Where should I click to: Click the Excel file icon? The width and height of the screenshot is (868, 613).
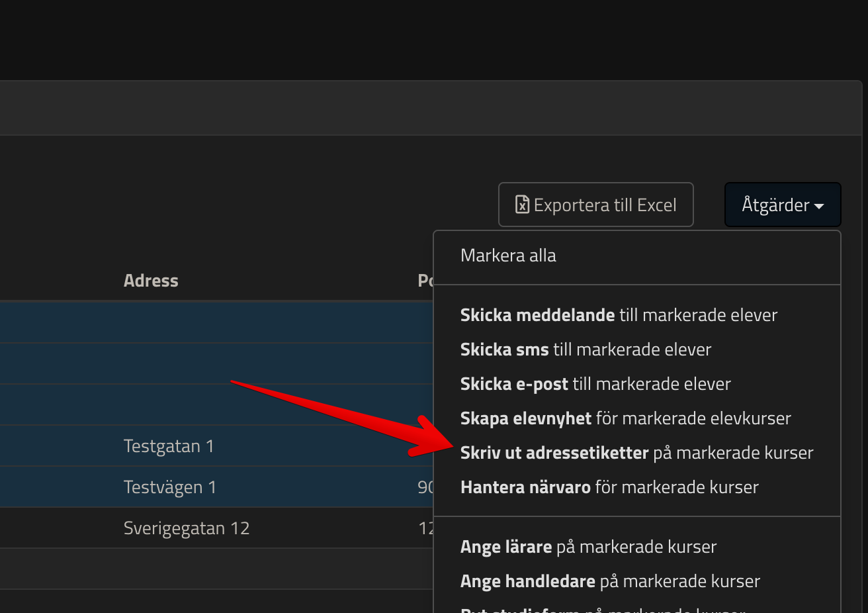[x=522, y=205]
